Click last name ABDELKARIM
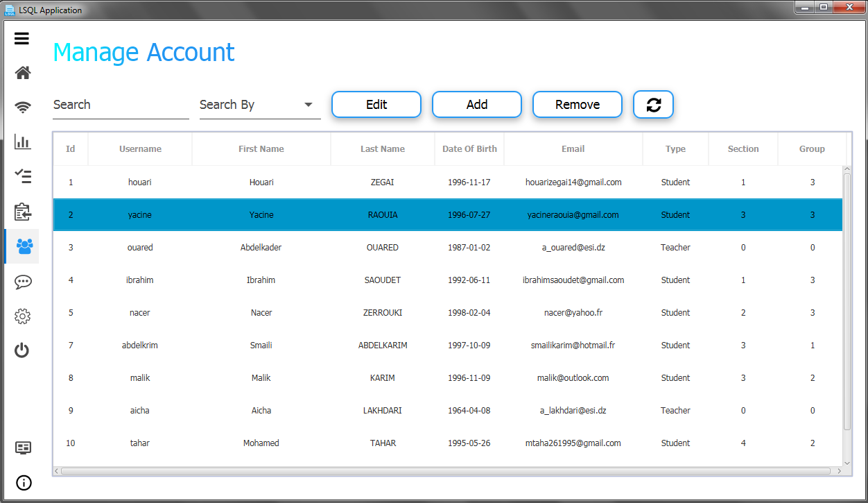Viewport: 868px width, 503px height. tap(383, 346)
